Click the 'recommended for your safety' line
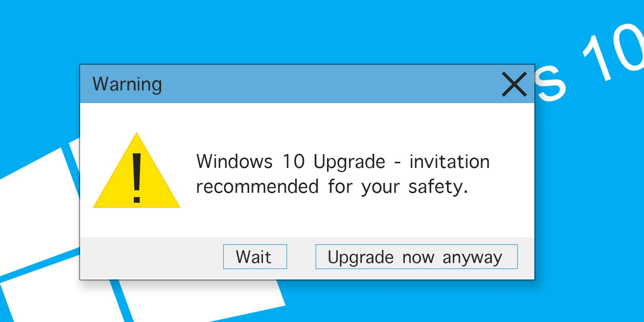This screenshot has width=644, height=322. [x=332, y=187]
